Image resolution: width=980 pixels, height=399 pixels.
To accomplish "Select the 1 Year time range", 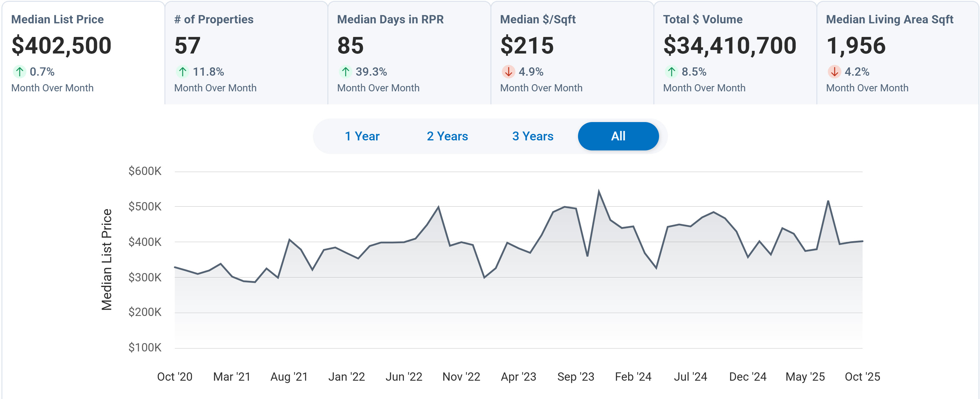I will [x=362, y=136].
